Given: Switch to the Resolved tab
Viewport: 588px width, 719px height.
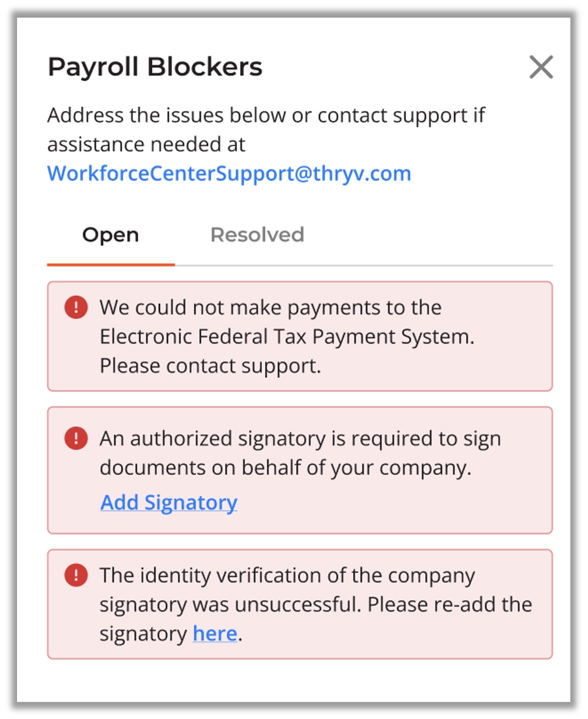Looking at the screenshot, I should coord(257,235).
